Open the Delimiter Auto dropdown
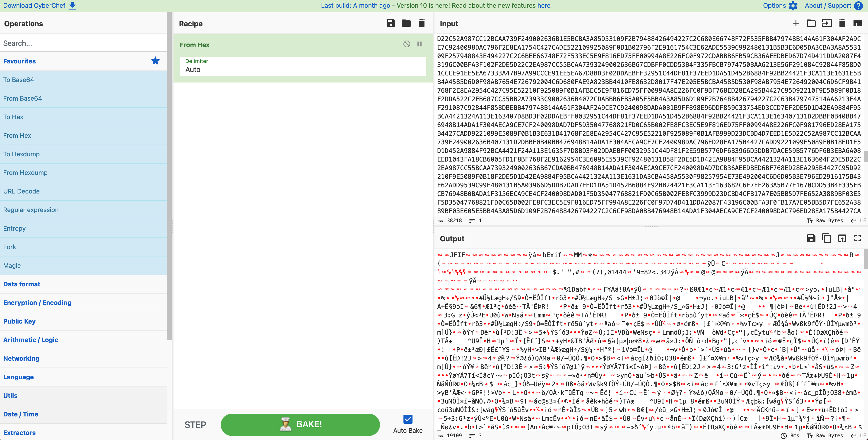Image resolution: width=868 pixels, height=440 pixels. [x=303, y=66]
